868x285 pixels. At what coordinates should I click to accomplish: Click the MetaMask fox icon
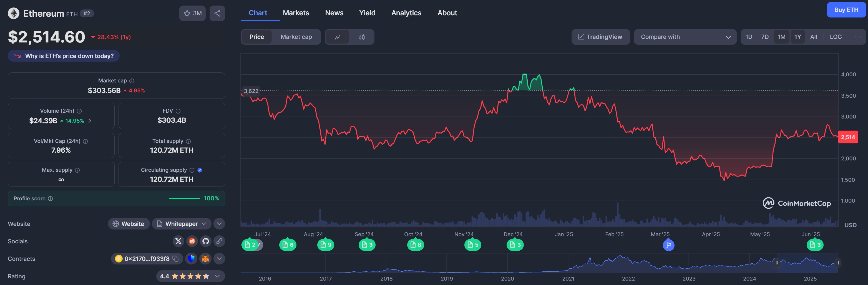coord(205,259)
